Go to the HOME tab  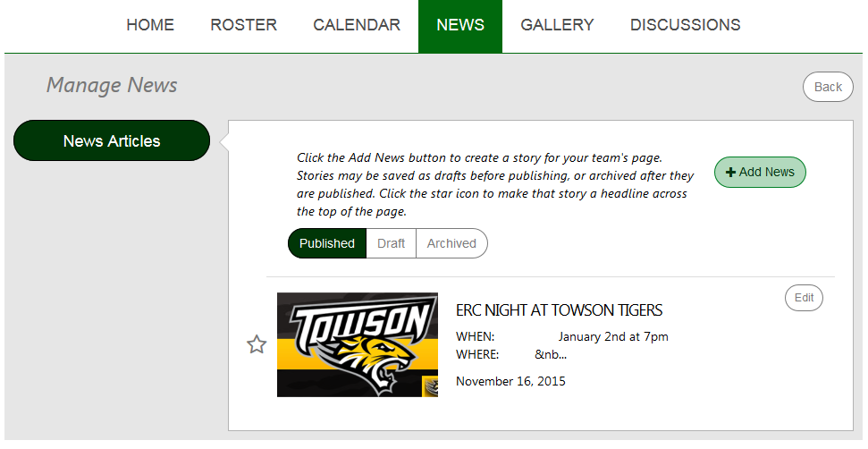pos(150,25)
